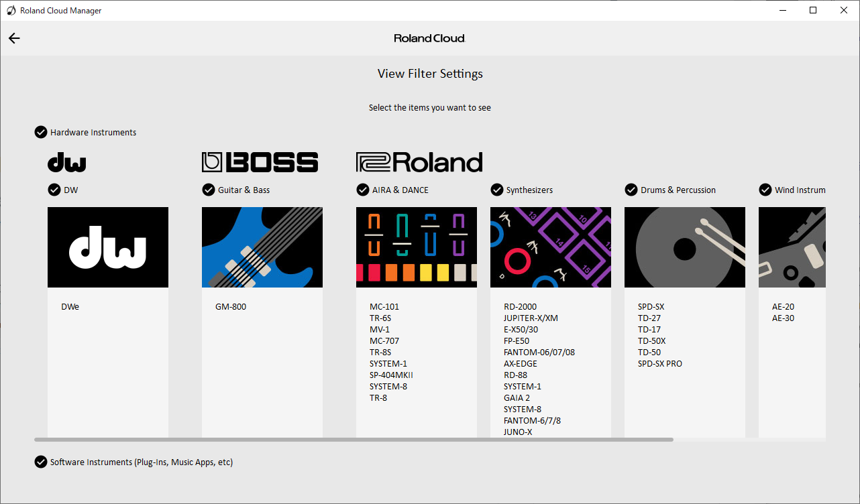
Task: Go back using the left arrow
Action: tap(14, 38)
